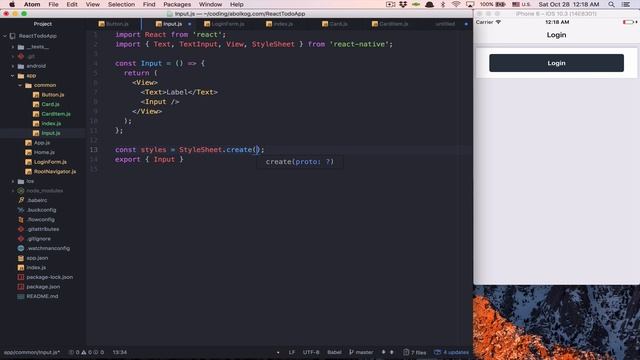Screen dimensions: 640x360
Task: Select LoginForm.js in project tree
Action: click(x=50, y=162)
